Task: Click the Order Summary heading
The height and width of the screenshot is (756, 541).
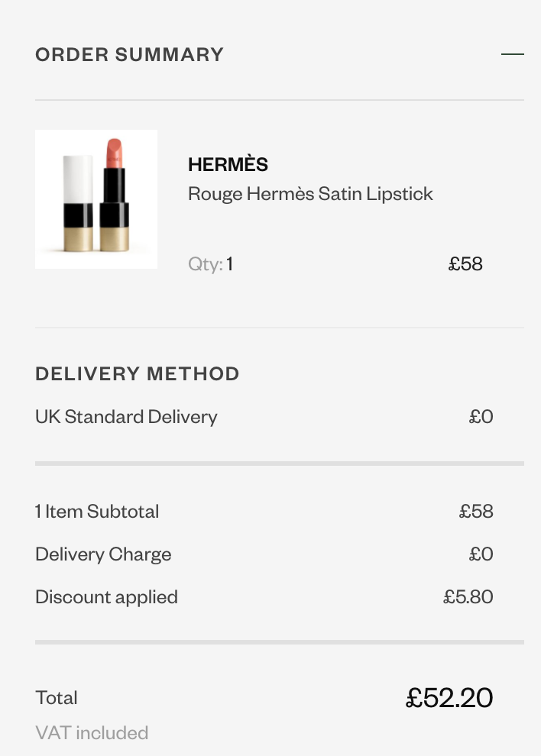Action: pyautogui.click(x=129, y=54)
